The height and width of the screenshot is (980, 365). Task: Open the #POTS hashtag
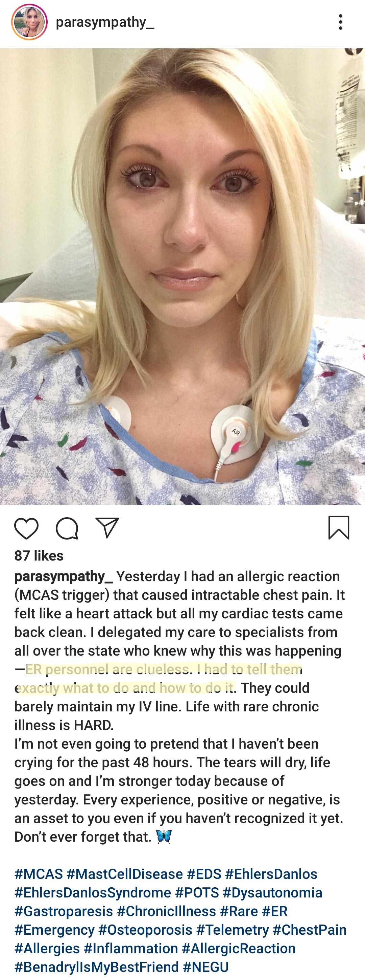point(197,893)
